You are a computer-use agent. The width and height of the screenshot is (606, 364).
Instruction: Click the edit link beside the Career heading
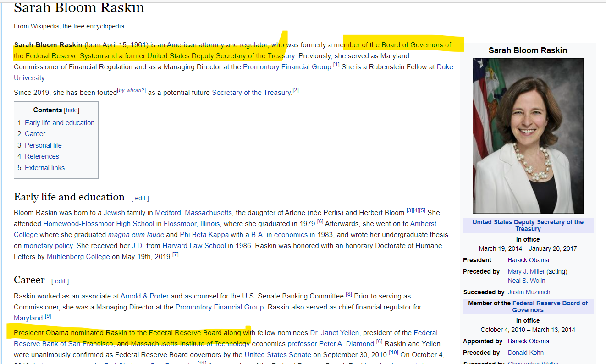(60, 281)
